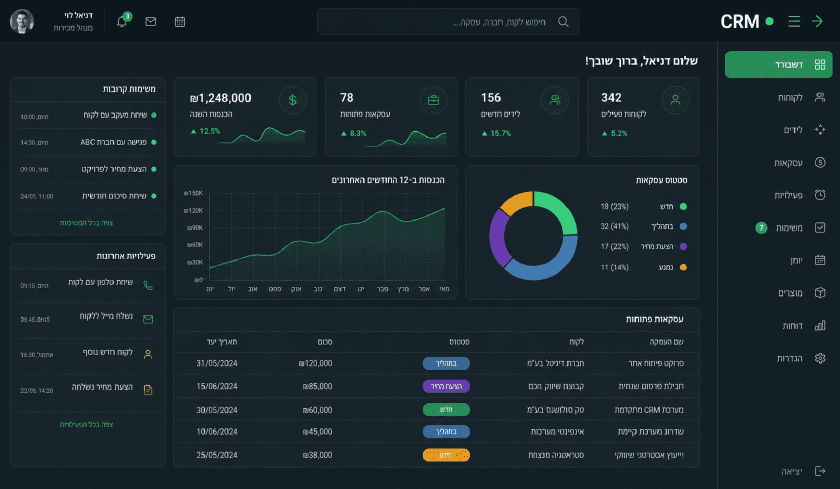
Task: Click the סכום column header
Action: coord(325,342)
